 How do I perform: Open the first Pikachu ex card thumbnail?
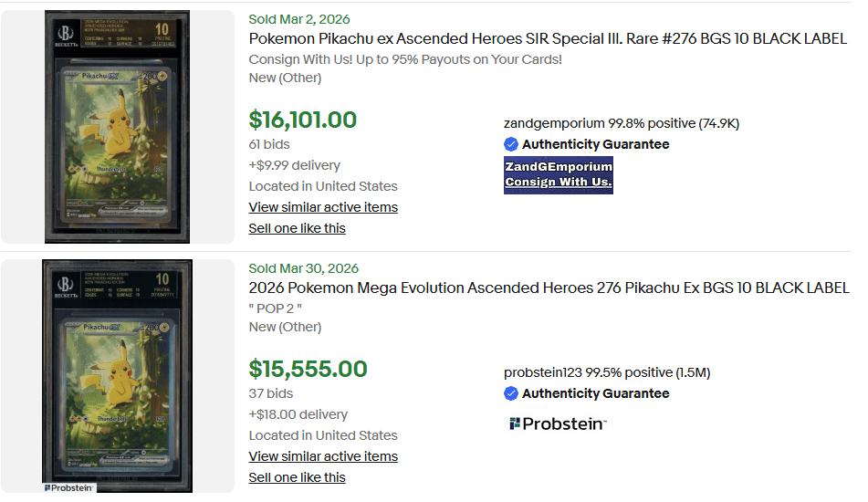pos(117,127)
